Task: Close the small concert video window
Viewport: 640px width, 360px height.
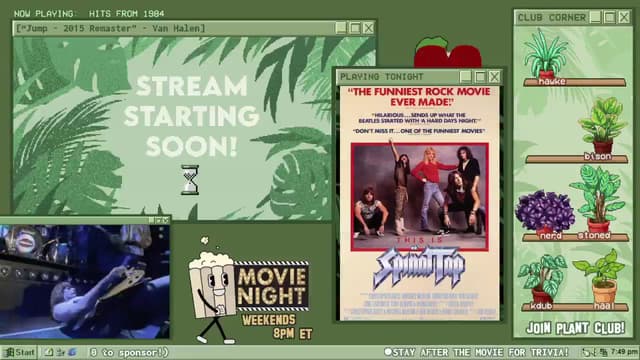Action: 165,220
